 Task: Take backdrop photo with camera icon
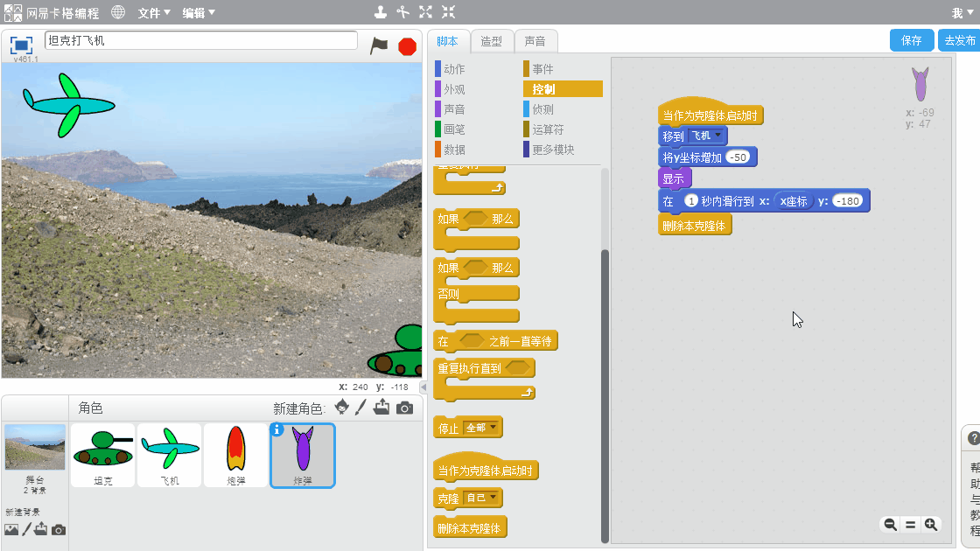click(x=58, y=530)
